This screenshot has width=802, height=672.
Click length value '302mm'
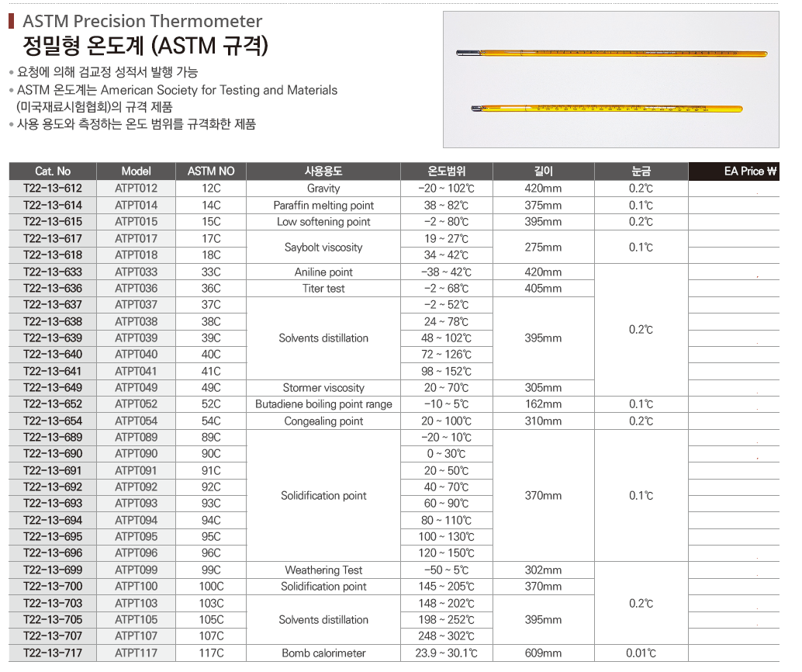[543, 570]
